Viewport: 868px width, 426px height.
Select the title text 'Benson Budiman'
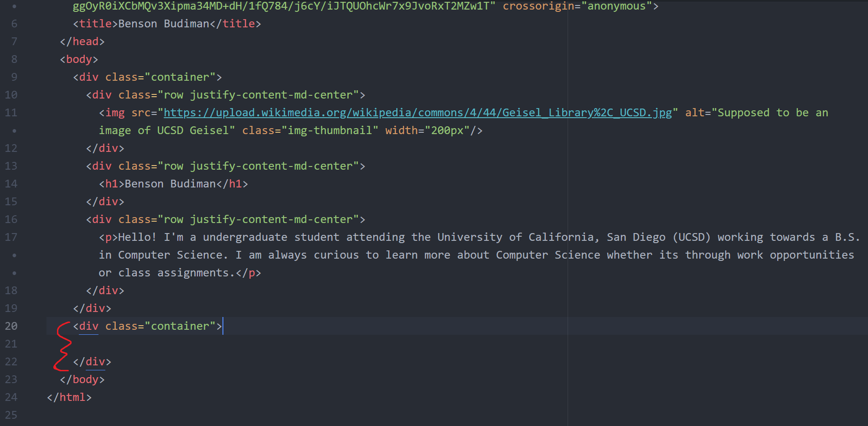tap(164, 24)
